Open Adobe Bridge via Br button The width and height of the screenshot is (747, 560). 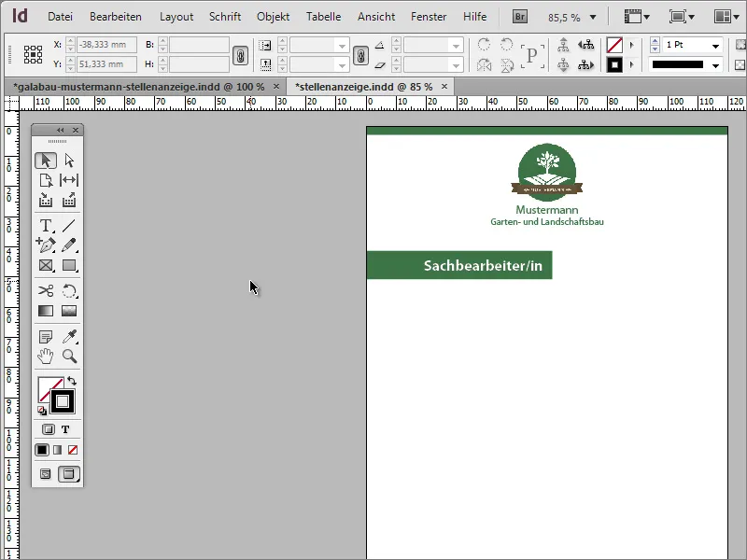coord(520,17)
